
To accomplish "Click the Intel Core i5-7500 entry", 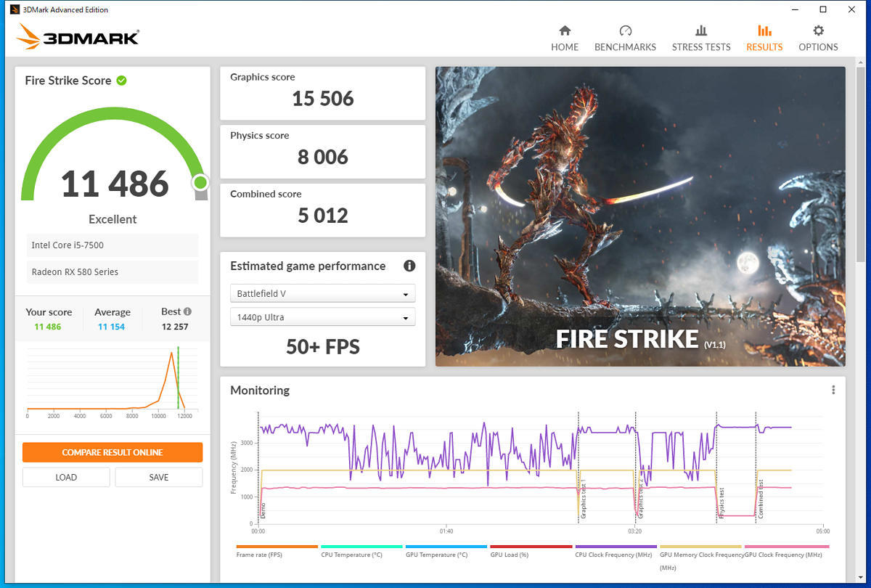I will tap(113, 245).
